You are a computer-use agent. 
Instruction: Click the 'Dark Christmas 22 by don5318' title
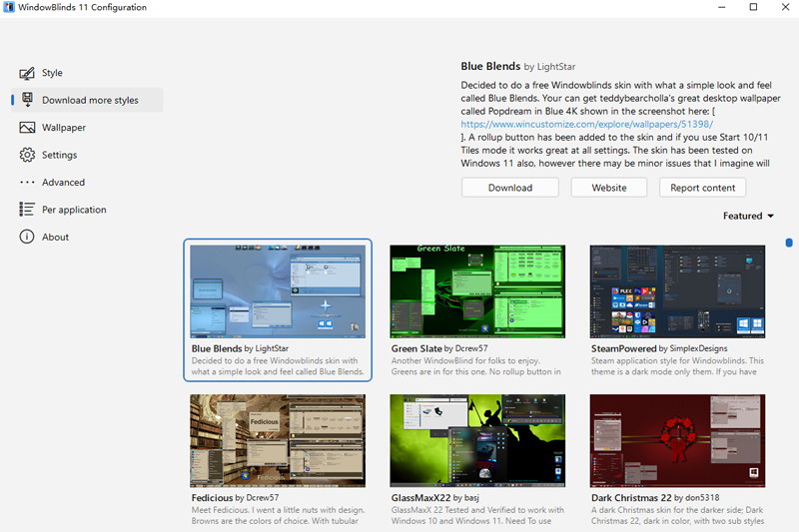pos(655,497)
